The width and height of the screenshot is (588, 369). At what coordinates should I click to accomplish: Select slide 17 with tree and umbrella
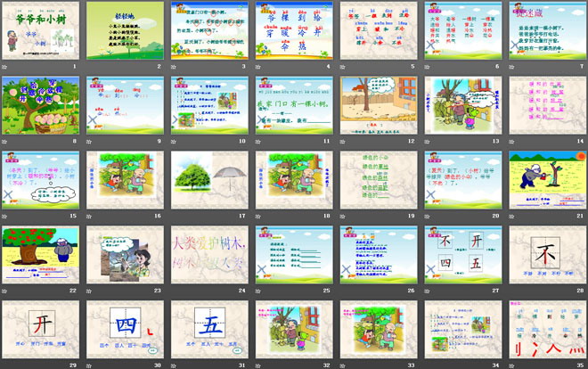[x=209, y=180]
